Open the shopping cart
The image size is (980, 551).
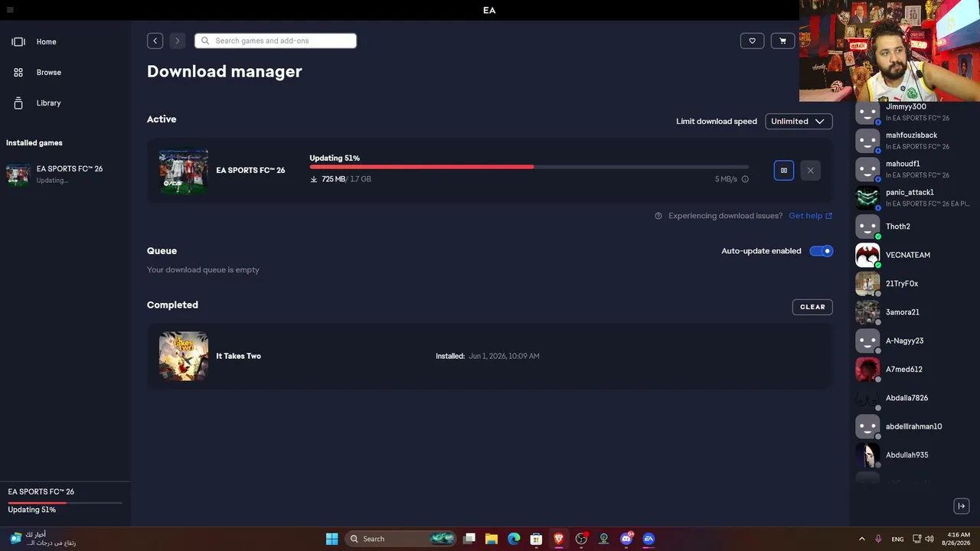[x=782, y=41]
